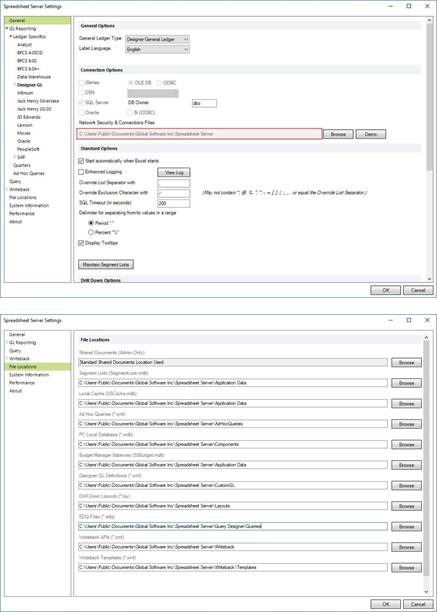Select JD Edwards in the ledger list
The height and width of the screenshot is (612, 437).
(29, 117)
